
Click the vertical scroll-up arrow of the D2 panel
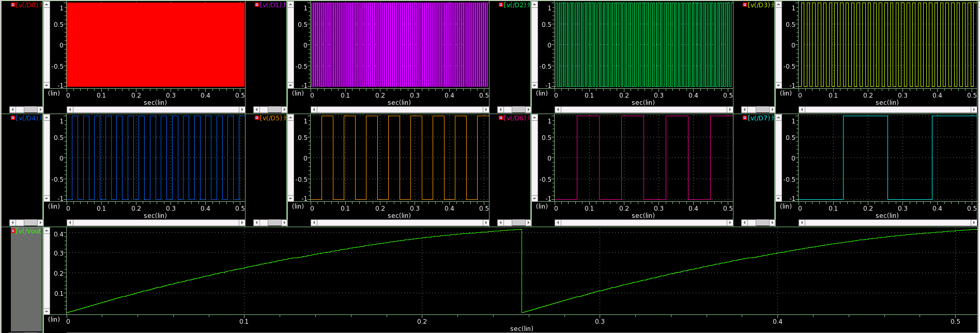pos(534,4)
